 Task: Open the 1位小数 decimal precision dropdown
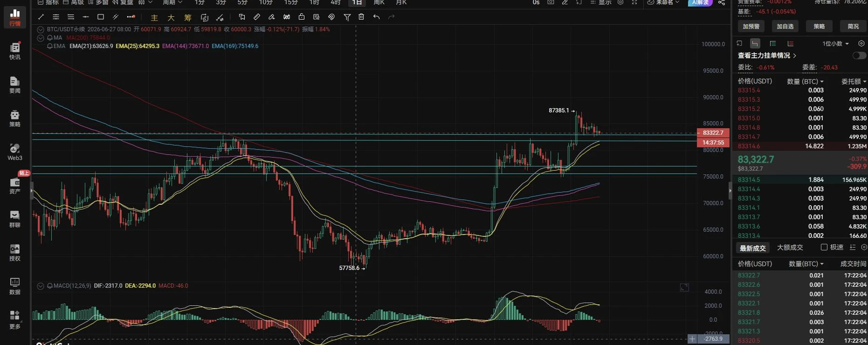[836, 43]
